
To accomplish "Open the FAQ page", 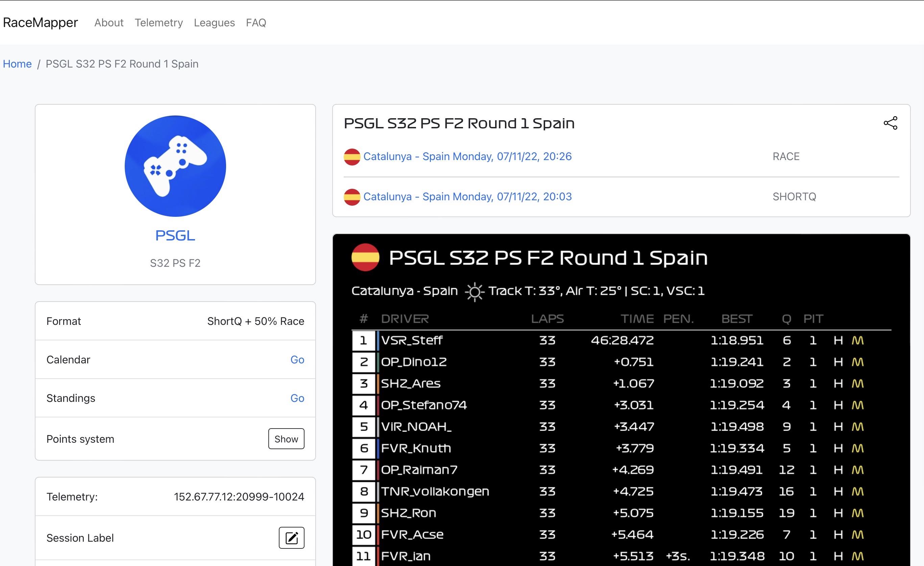I will 256,23.
